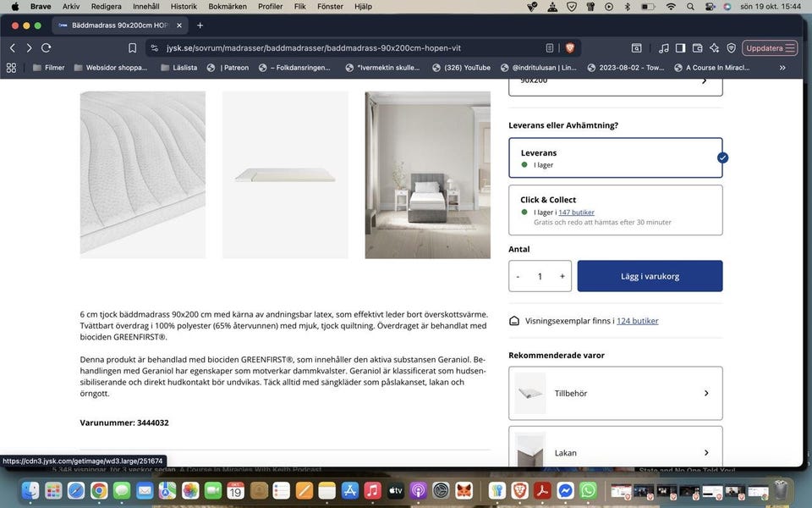Bookmark this page with the bookmark icon
The image size is (812, 508).
pyautogui.click(x=133, y=48)
